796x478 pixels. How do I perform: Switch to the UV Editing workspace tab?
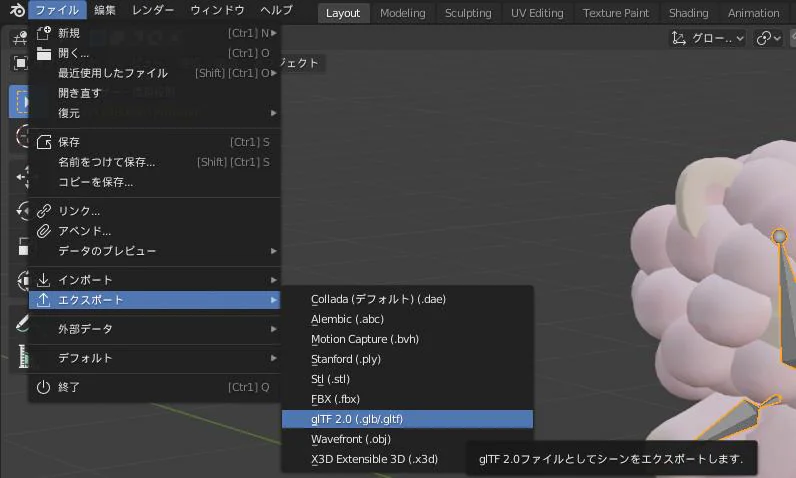click(537, 13)
